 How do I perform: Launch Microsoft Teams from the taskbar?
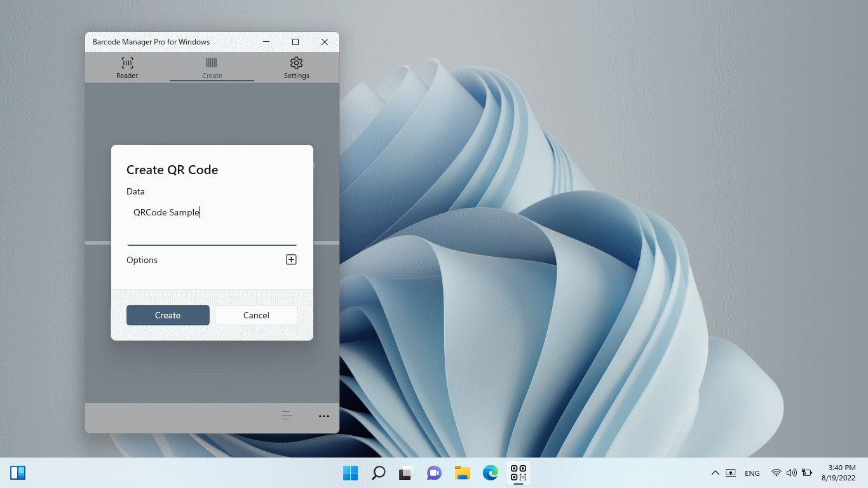click(434, 473)
